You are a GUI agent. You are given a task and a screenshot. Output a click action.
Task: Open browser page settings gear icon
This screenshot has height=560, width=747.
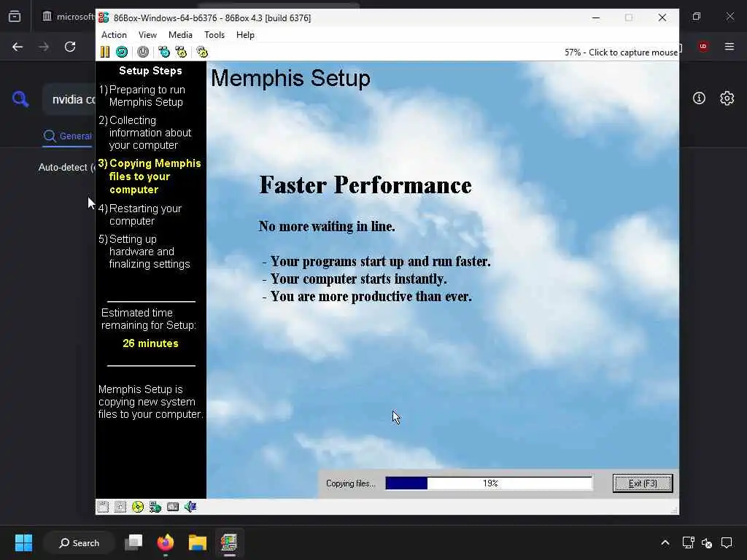727,98
